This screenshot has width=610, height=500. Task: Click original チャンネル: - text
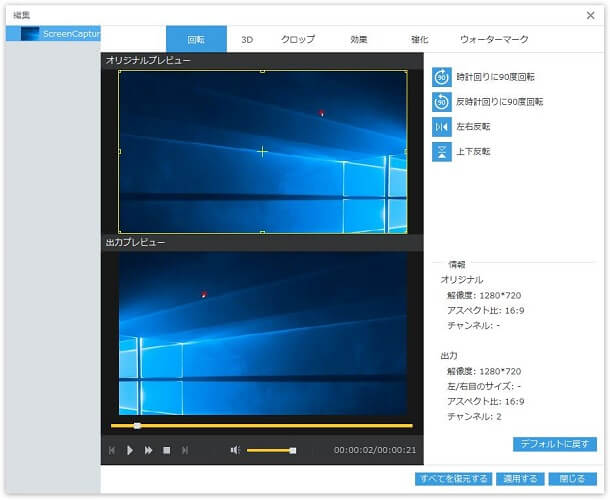(x=473, y=326)
